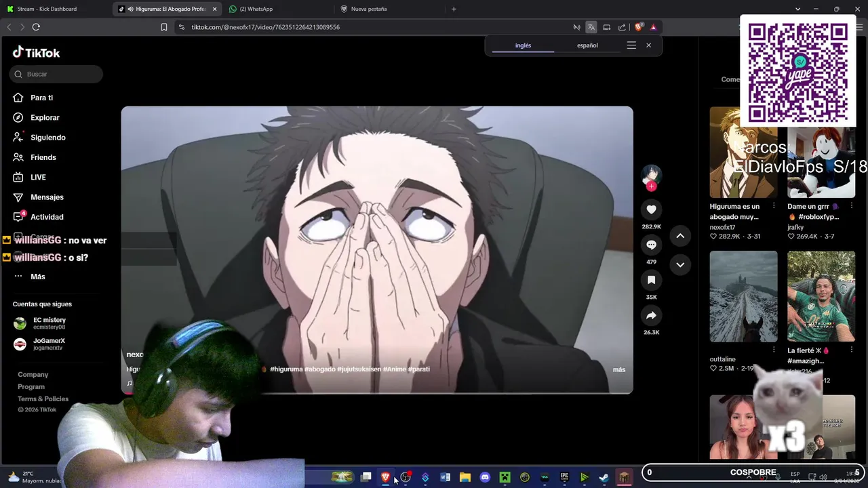Open a new browser tab with plus
Image resolution: width=868 pixels, height=488 pixels.
tap(454, 9)
